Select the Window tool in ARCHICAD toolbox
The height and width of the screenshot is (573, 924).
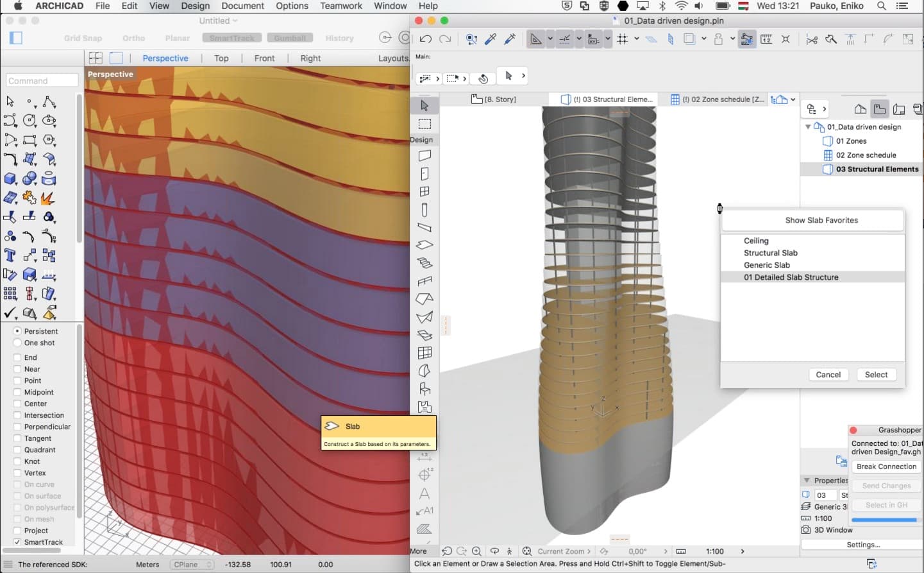(x=424, y=191)
